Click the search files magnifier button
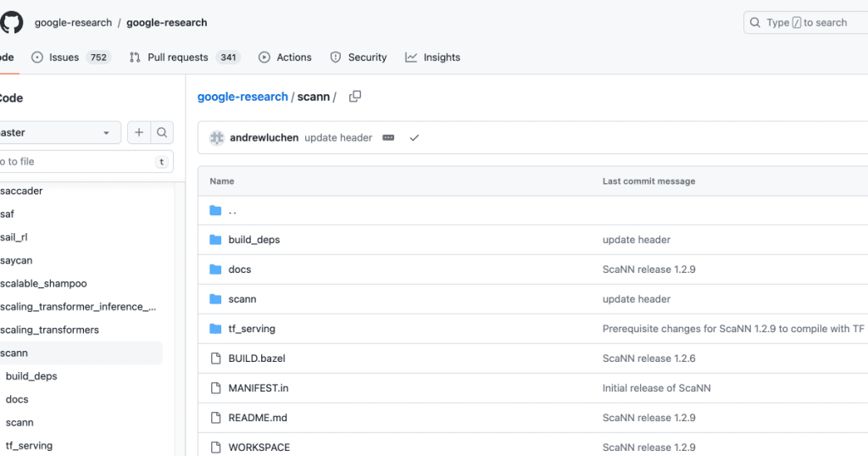This screenshot has width=868, height=456. [162, 133]
